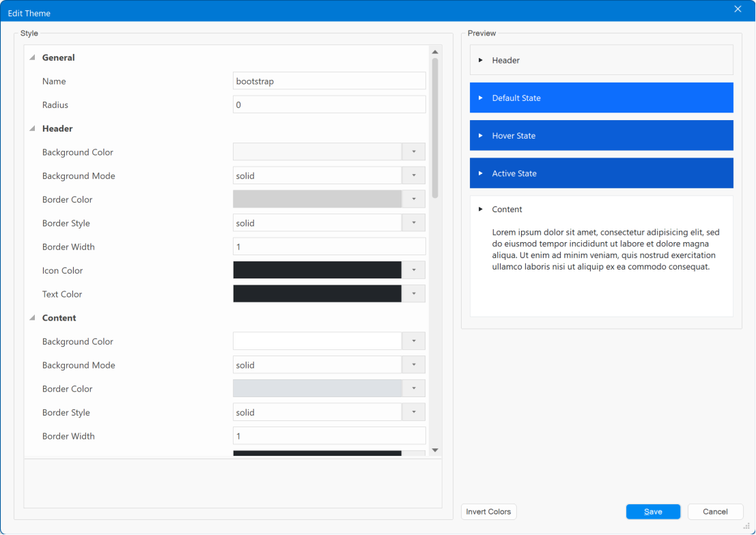The width and height of the screenshot is (756, 535).
Task: Click the Invert Colors button
Action: 488,511
